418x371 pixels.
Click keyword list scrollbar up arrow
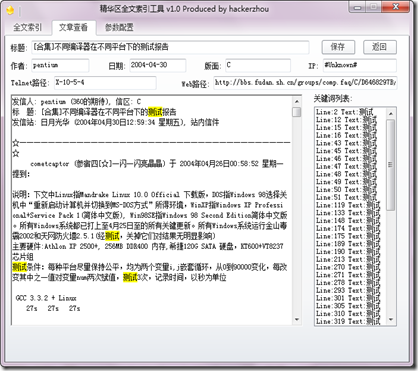(391, 114)
